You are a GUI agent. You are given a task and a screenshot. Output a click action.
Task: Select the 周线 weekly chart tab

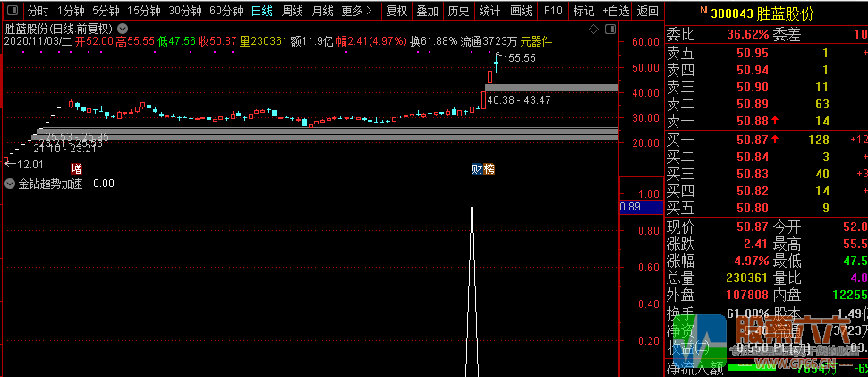[292, 11]
